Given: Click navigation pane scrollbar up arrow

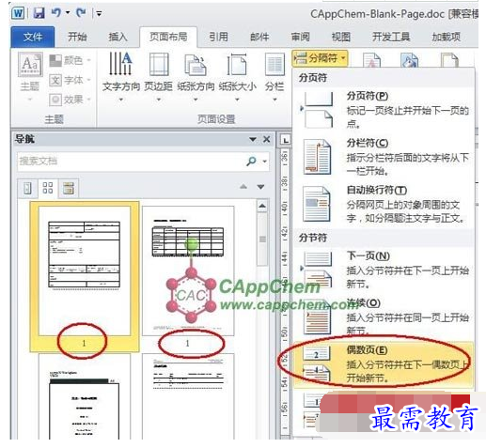Looking at the screenshot, I should coord(262,206).
